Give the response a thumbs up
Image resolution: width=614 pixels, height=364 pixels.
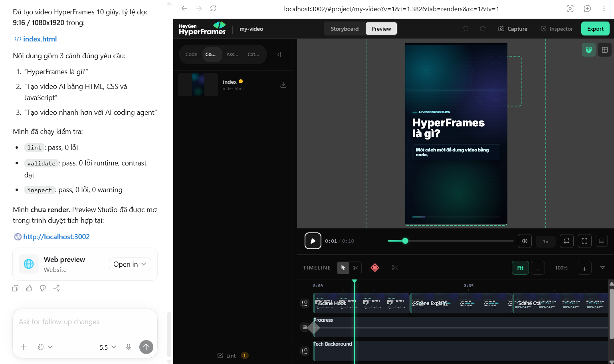point(29,288)
